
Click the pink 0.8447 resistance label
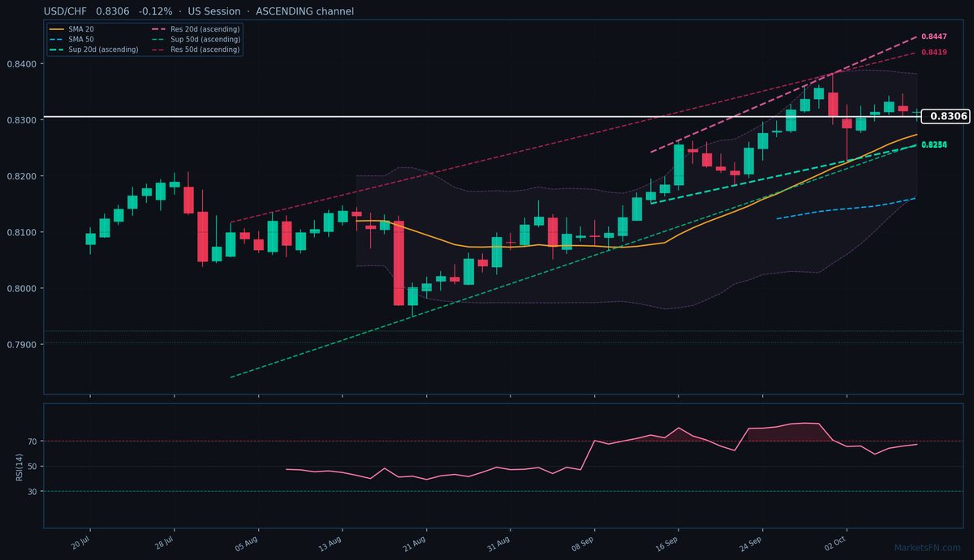(933, 37)
